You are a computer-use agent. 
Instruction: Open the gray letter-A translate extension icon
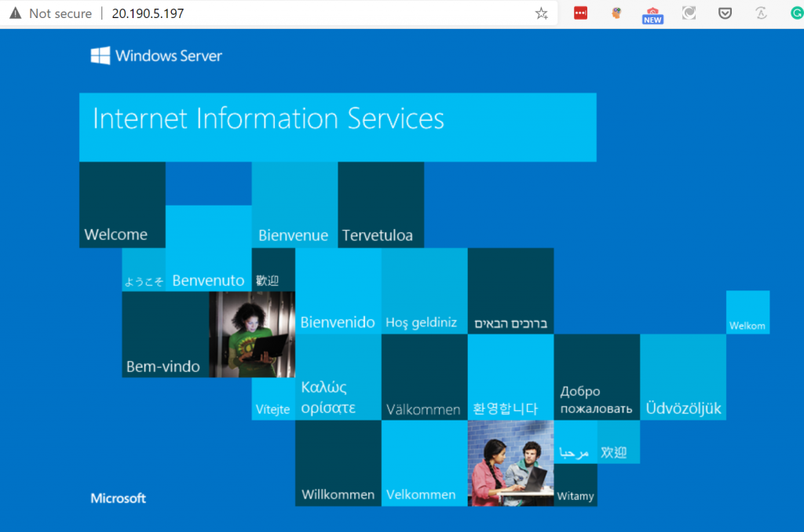761,13
